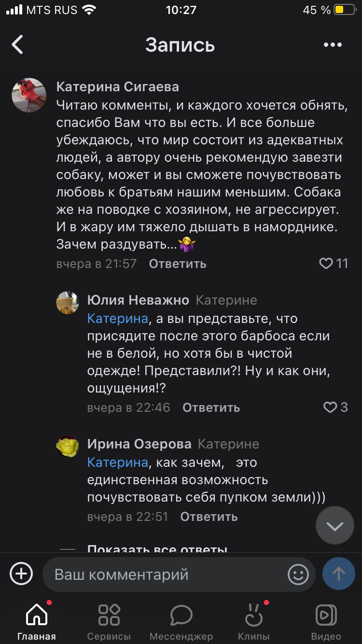Reply to Катерина Сигаева's comment
The width and height of the screenshot is (362, 644).
[x=177, y=264]
